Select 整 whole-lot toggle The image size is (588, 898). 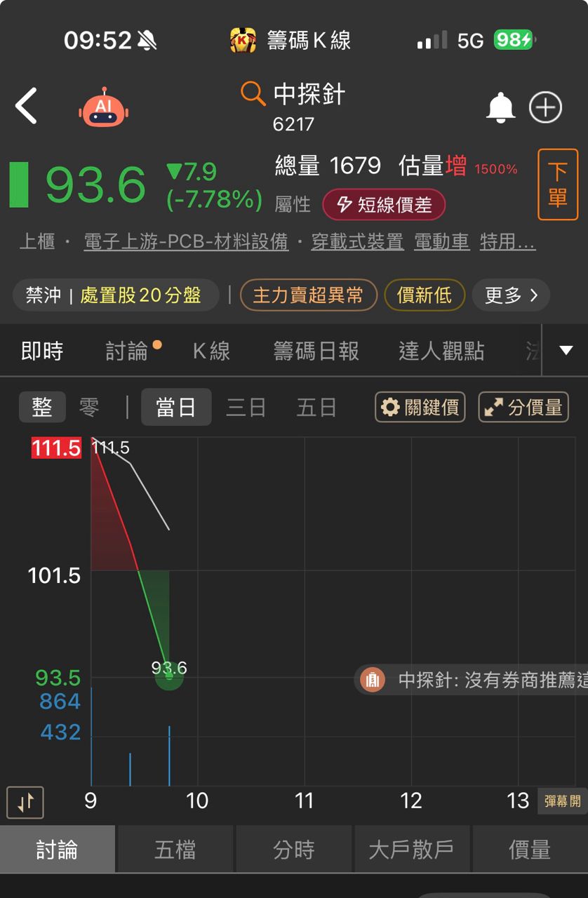coord(42,407)
